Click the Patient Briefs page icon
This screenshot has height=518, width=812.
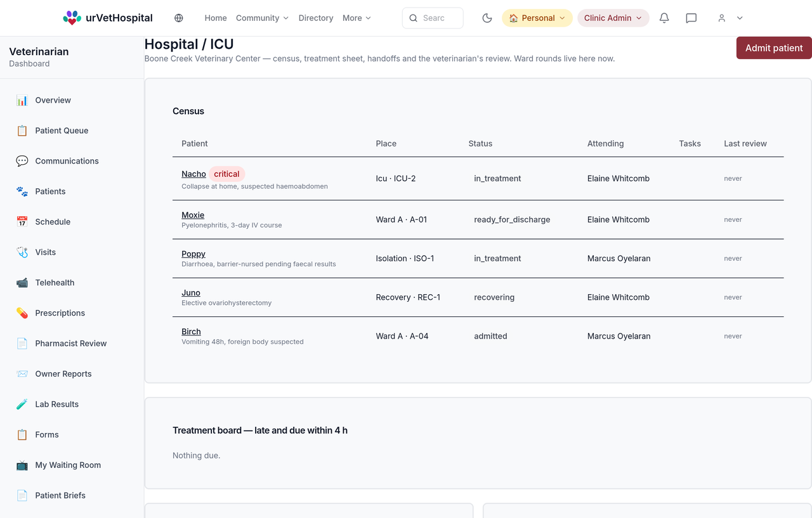coord(22,496)
